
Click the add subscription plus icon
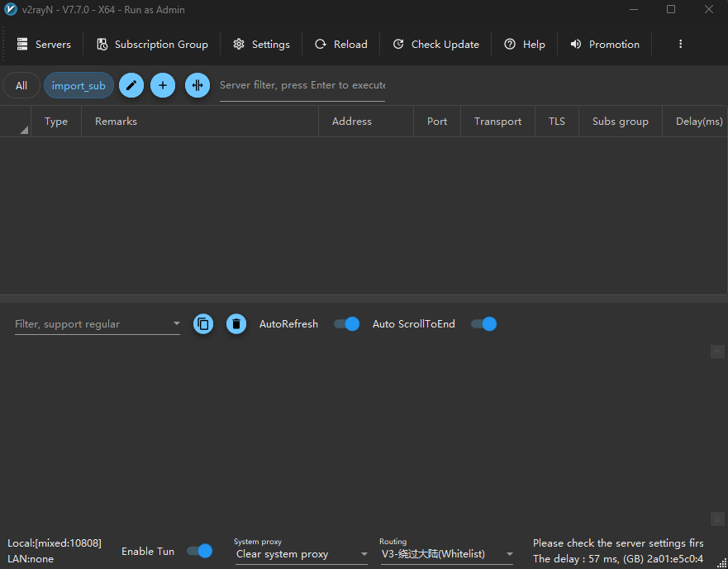163,85
